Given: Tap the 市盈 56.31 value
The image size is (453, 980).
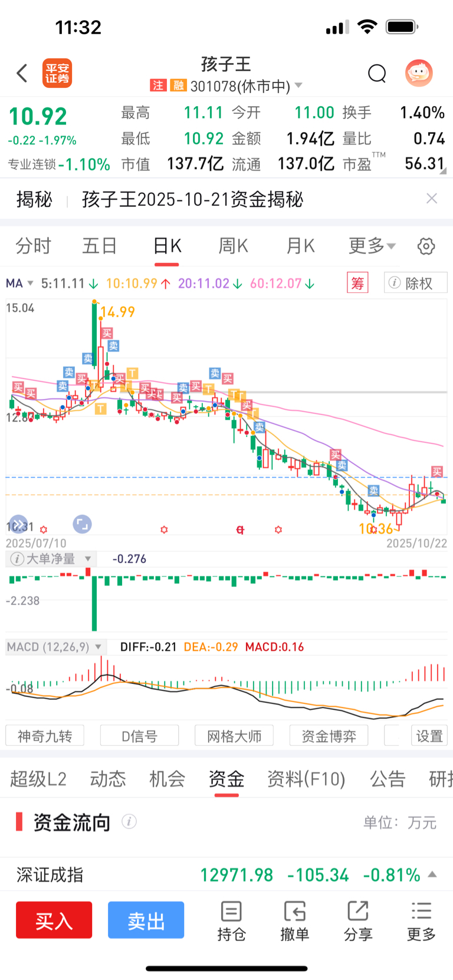Looking at the screenshot, I should coord(424,163).
